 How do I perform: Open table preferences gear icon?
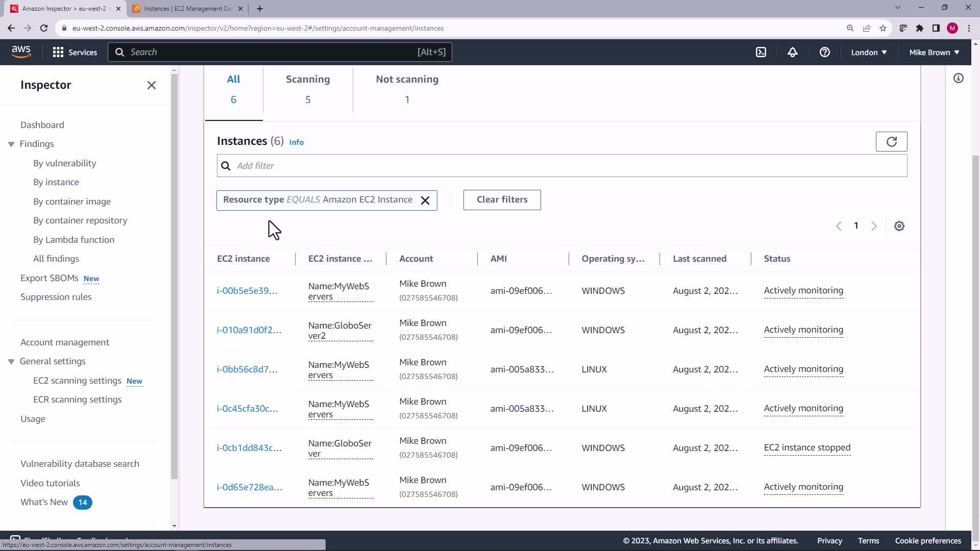coord(899,226)
